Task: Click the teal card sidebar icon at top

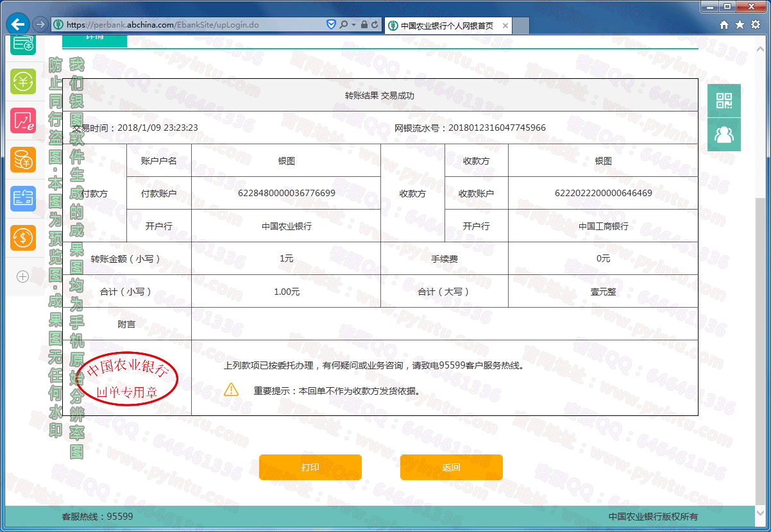Action: [x=23, y=46]
